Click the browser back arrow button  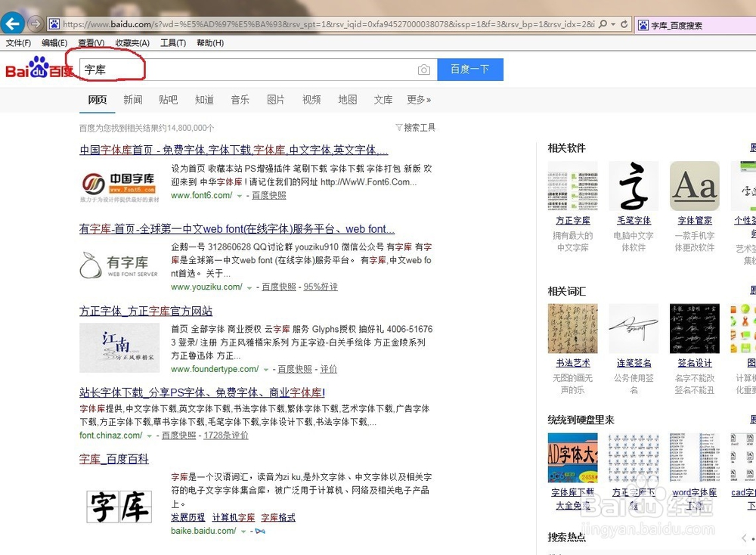12,23
